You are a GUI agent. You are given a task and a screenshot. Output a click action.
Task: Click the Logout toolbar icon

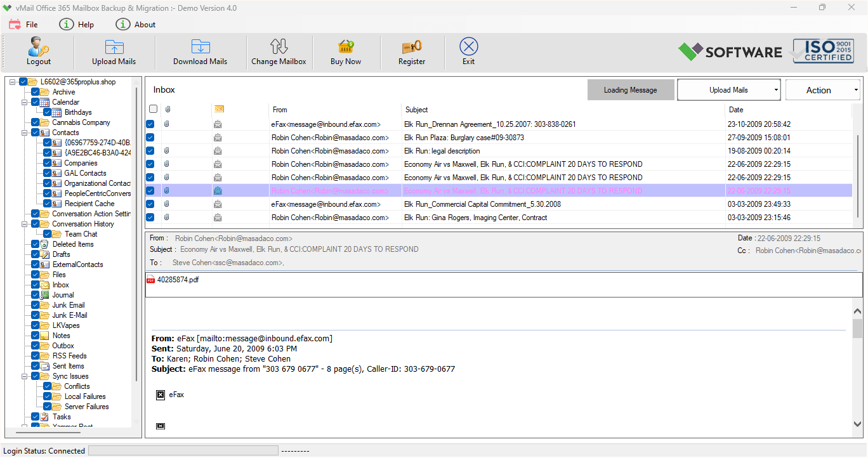39,46
